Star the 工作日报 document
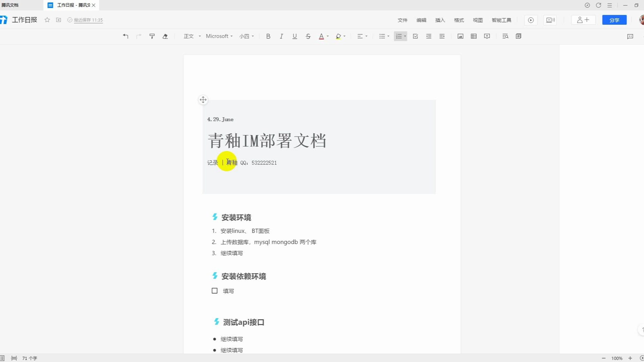Screen dimensions: 644x362 tap(47, 20)
